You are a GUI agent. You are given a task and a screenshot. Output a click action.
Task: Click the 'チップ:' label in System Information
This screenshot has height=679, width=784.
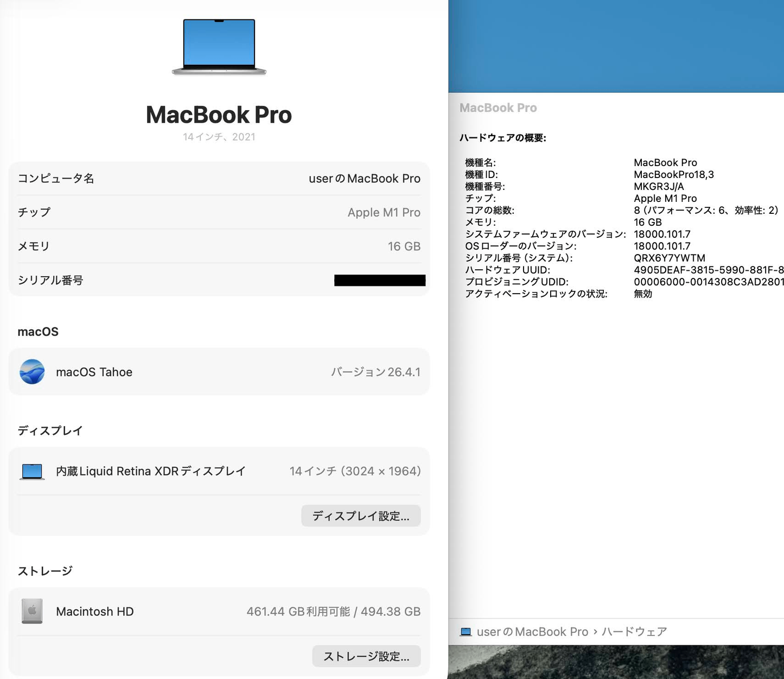[480, 199]
